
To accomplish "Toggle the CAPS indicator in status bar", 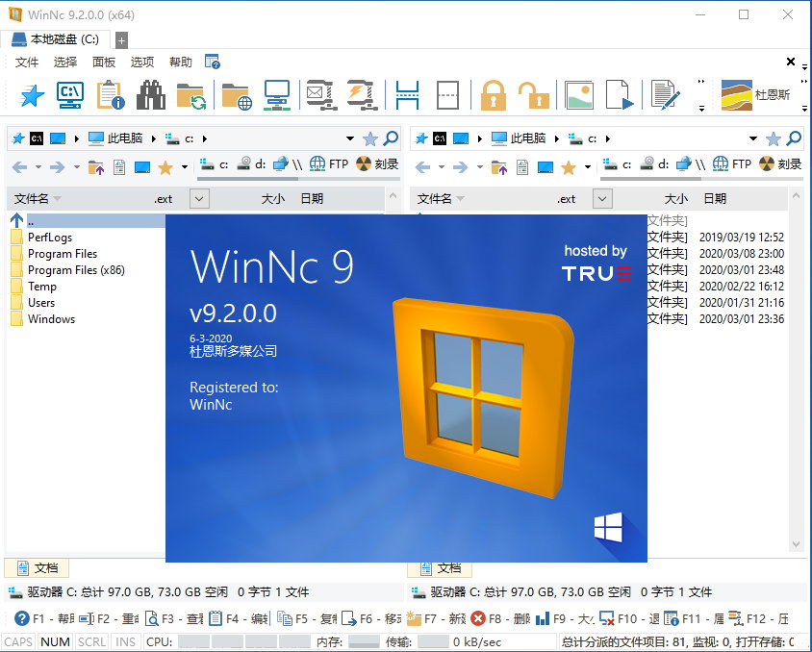I will pos(18,642).
